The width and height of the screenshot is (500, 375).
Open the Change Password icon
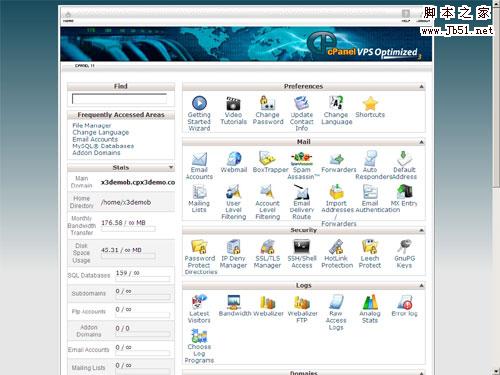(x=268, y=103)
